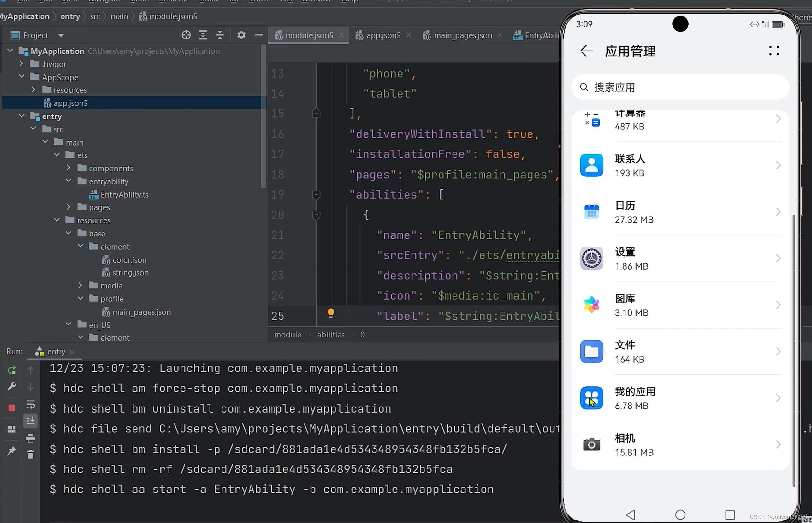This screenshot has height=523, width=812.
Task: Open 相机 camera app icon
Action: coord(591,444)
